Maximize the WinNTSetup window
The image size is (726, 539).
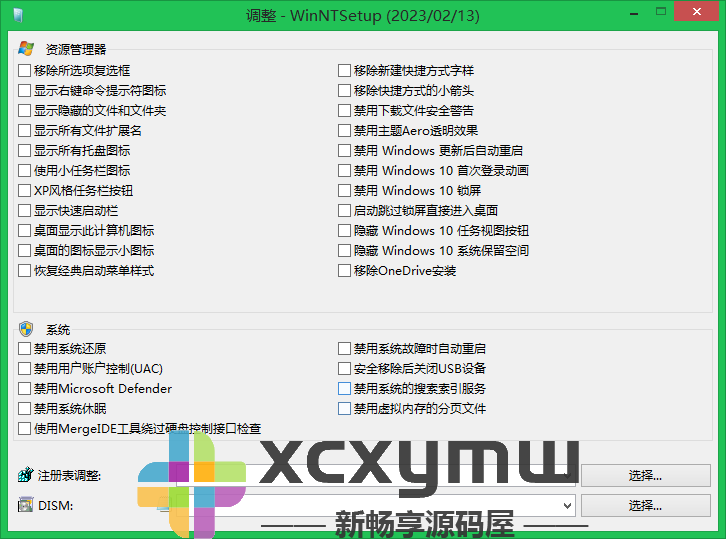661,12
